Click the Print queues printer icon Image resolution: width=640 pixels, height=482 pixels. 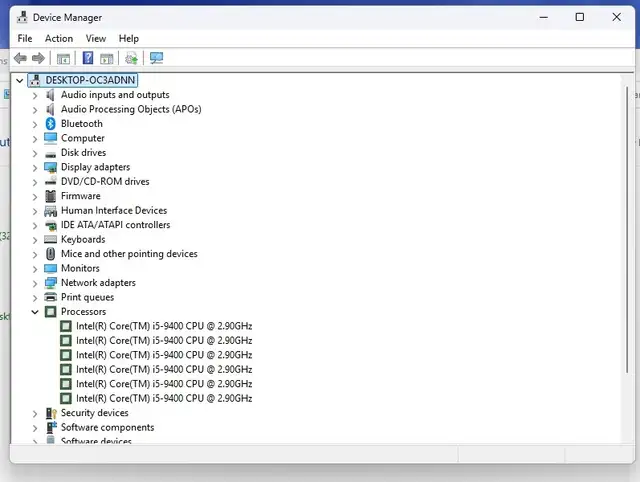51,297
